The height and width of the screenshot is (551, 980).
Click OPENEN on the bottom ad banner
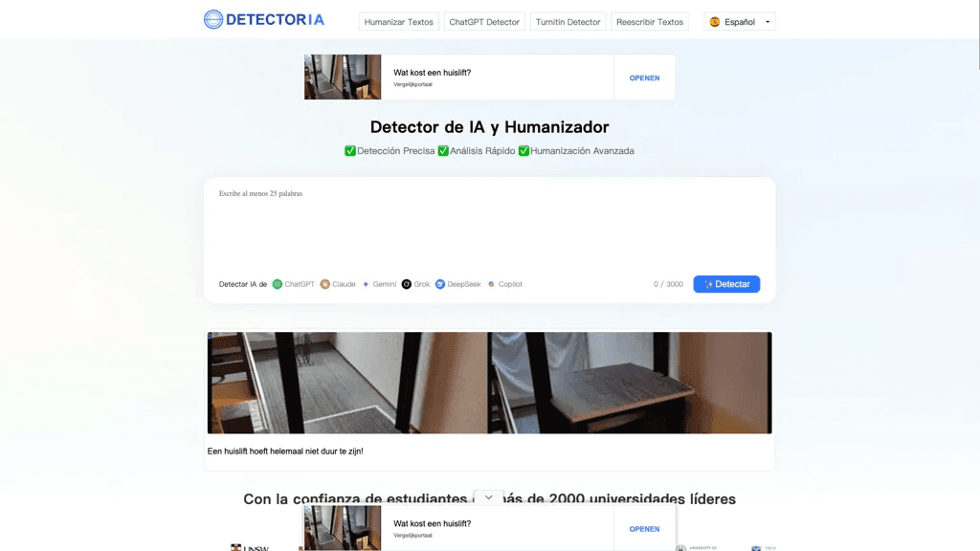pyautogui.click(x=644, y=529)
